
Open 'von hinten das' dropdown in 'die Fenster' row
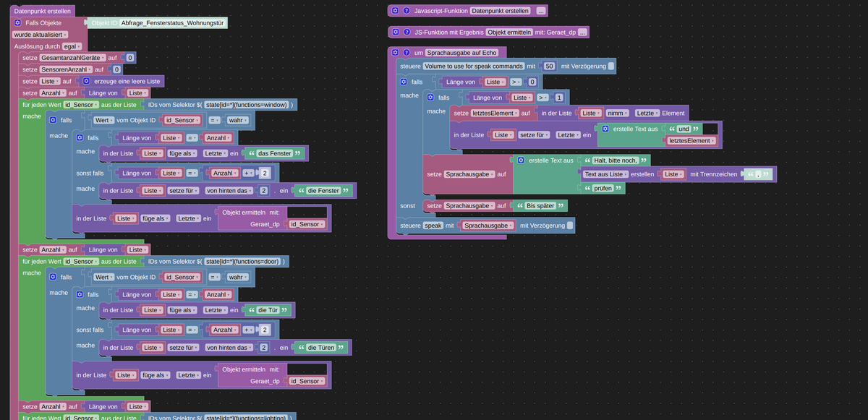point(229,191)
